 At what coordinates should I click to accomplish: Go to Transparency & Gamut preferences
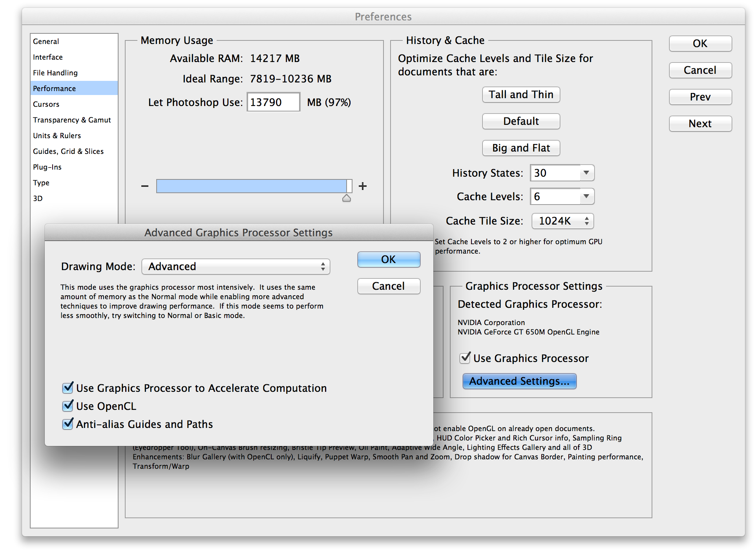click(72, 120)
